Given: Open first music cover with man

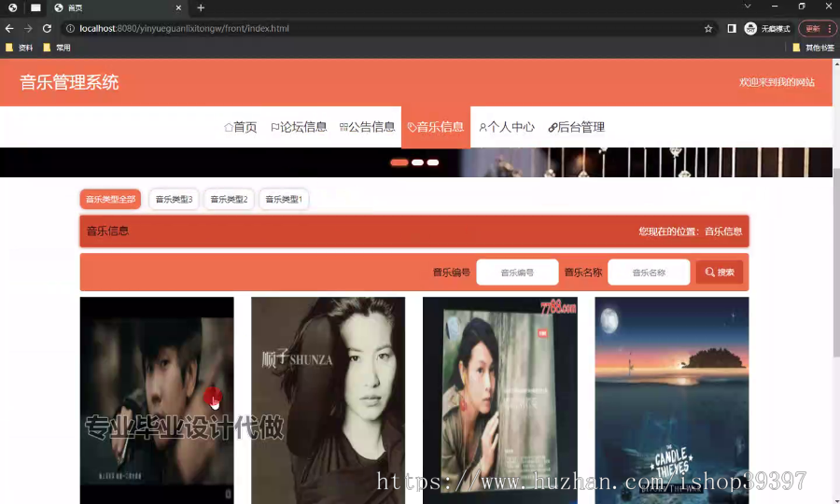Looking at the screenshot, I should tap(157, 400).
